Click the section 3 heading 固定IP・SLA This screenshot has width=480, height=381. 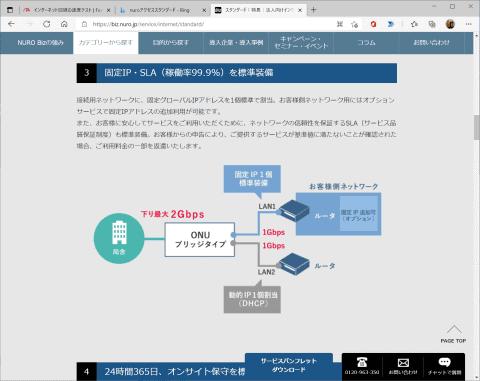coord(237,73)
